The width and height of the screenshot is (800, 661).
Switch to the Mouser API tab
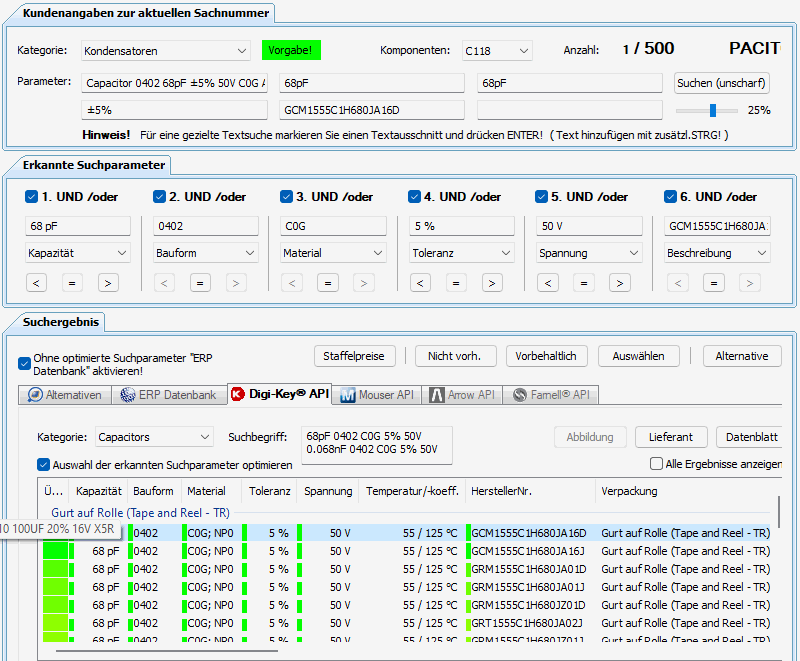(x=377, y=395)
